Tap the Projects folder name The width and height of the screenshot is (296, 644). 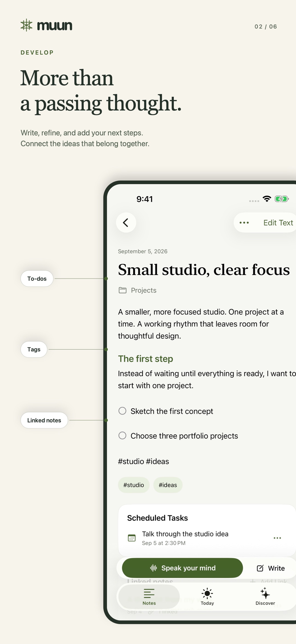point(144,290)
